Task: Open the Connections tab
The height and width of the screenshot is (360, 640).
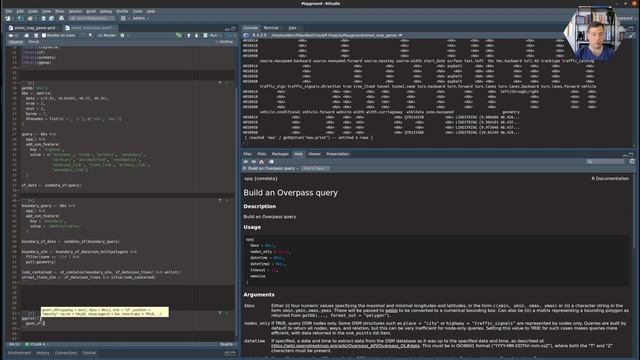Action: 66,353
